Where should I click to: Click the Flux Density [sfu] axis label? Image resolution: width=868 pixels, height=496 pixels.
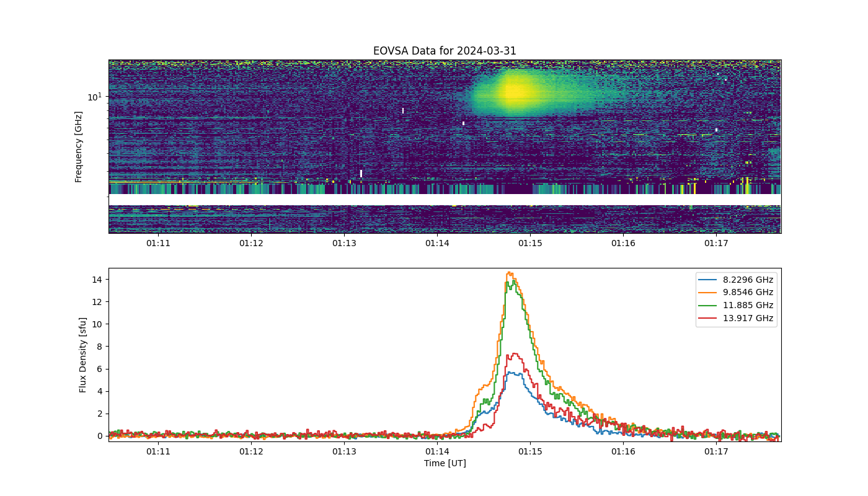[83, 355]
